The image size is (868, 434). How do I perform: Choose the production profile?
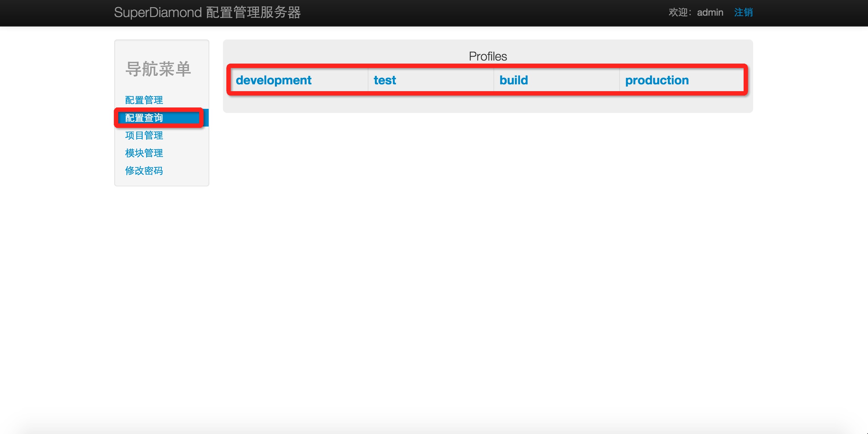(x=657, y=80)
